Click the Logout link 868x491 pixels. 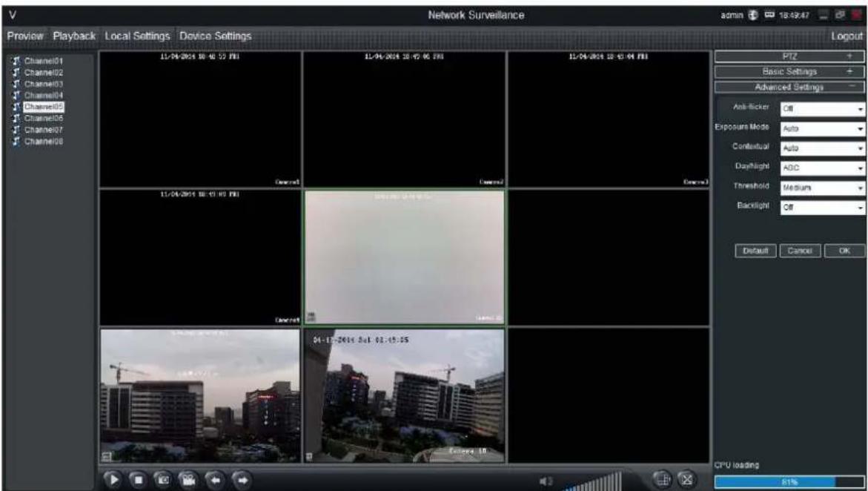coord(847,36)
